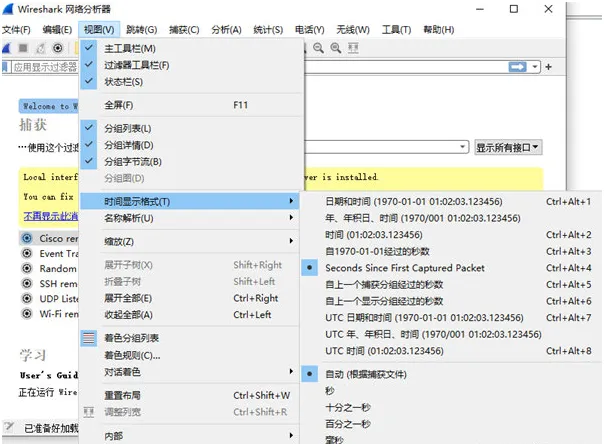
Task: Open 帮助(H) menu
Action: (x=438, y=30)
